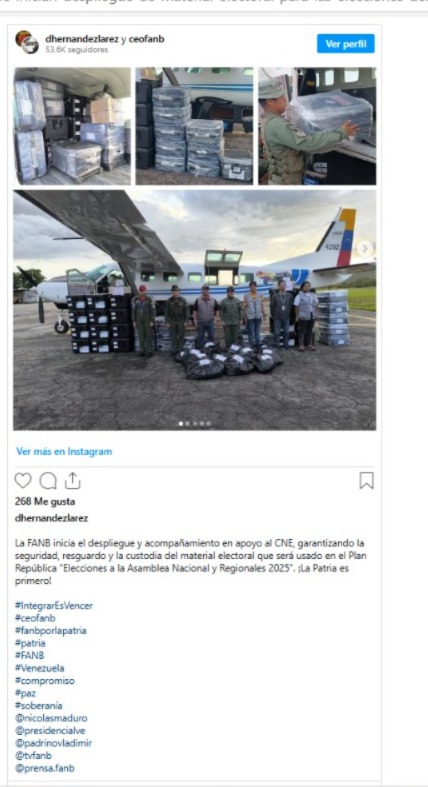
Task: Like the post with the heart icon
Action: tap(23, 480)
